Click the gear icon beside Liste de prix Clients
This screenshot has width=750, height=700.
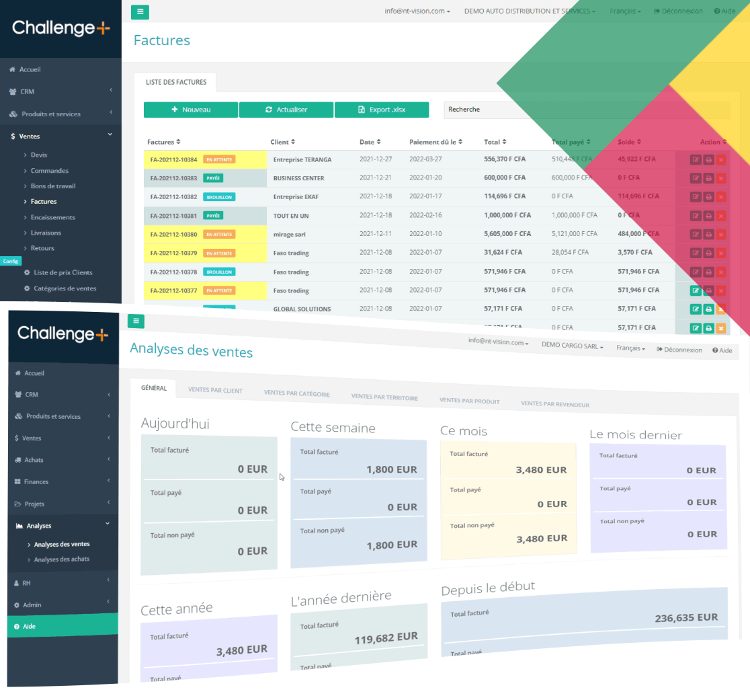pos(27,272)
